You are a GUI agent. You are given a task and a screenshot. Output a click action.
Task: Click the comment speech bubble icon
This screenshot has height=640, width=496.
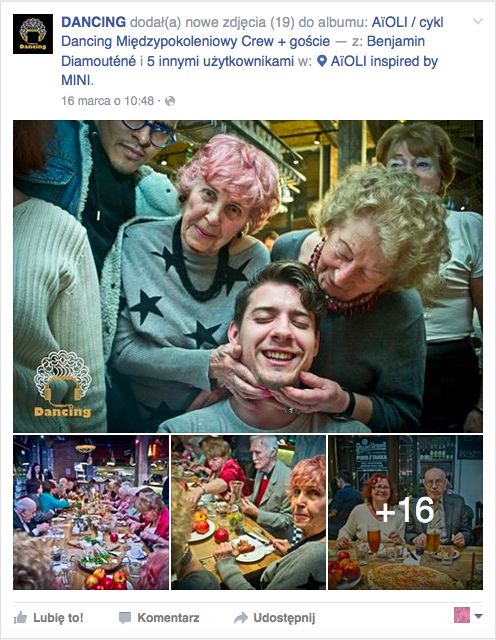pyautogui.click(x=125, y=618)
